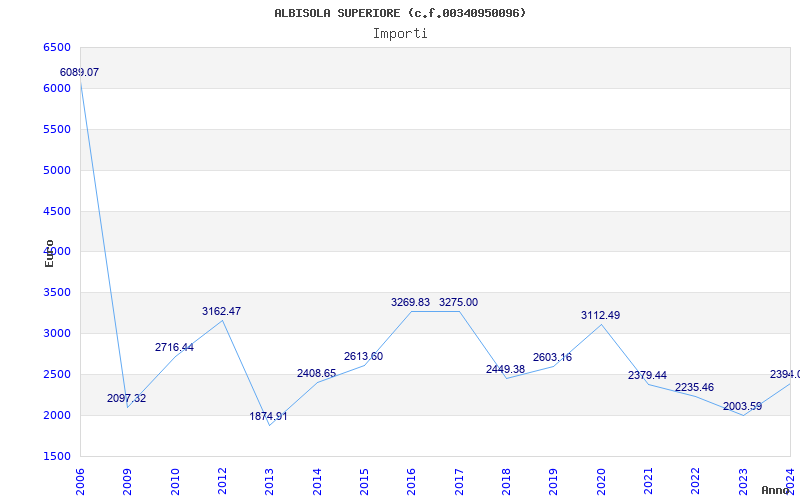Click the 2017 year axis label

click(459, 482)
